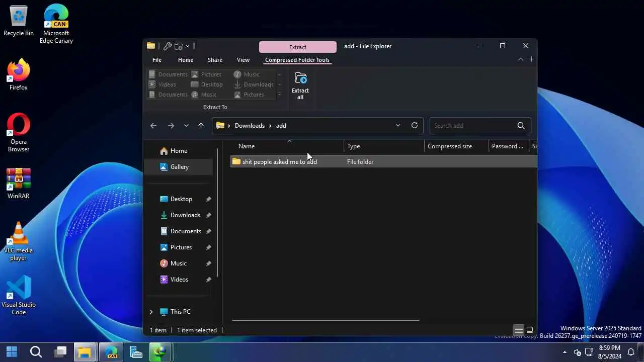The image size is (644, 362).
Task: Select the Visual Studio Code shortcut
Action: coord(19,296)
